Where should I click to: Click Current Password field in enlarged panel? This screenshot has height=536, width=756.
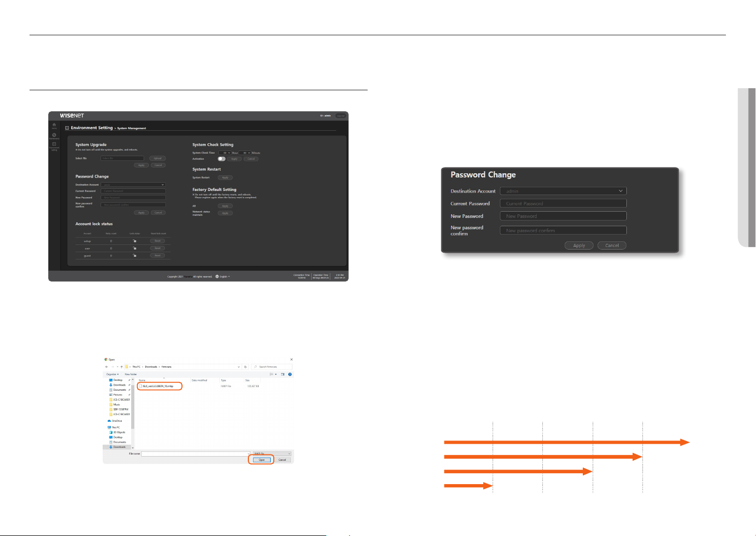point(563,203)
